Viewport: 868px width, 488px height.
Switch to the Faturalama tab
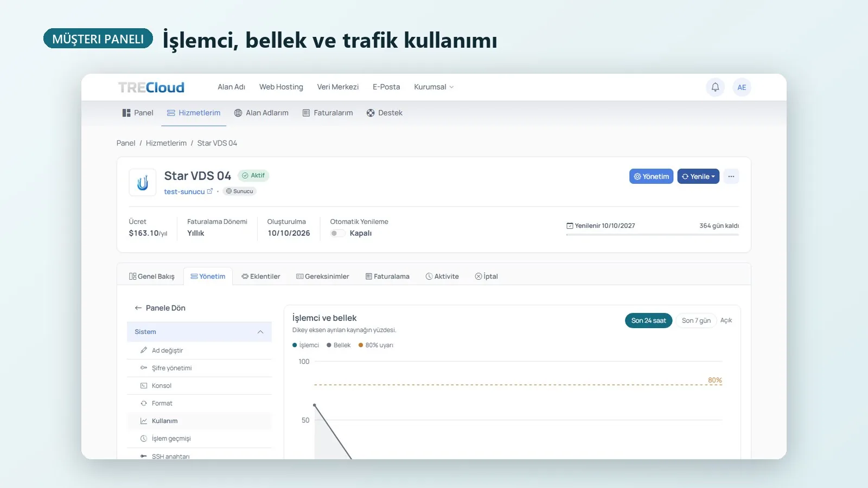[387, 277]
